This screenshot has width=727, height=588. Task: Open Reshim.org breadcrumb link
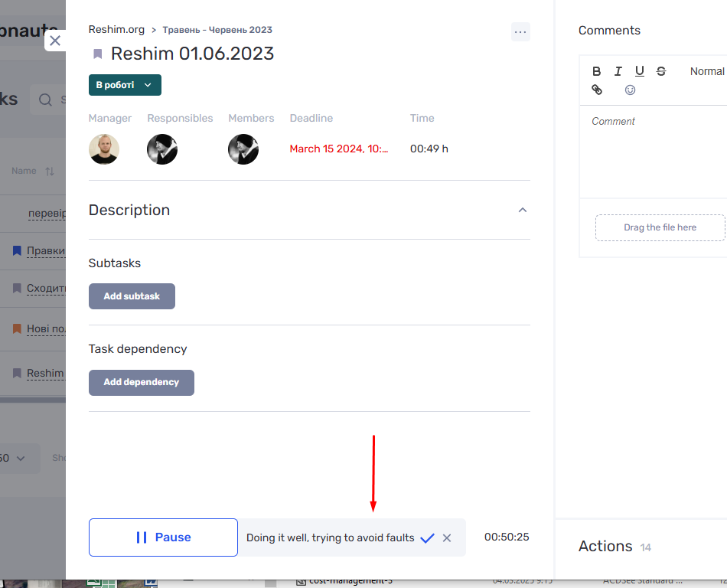click(x=116, y=30)
